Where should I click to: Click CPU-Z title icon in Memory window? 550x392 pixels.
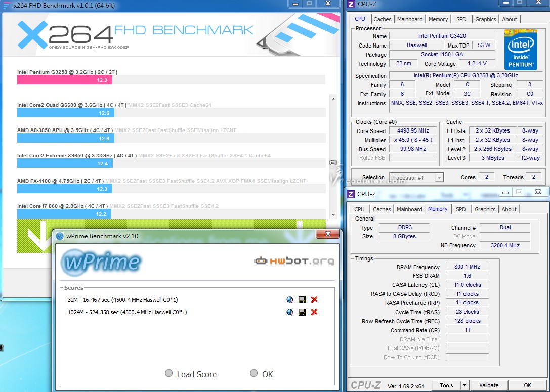tap(351, 194)
